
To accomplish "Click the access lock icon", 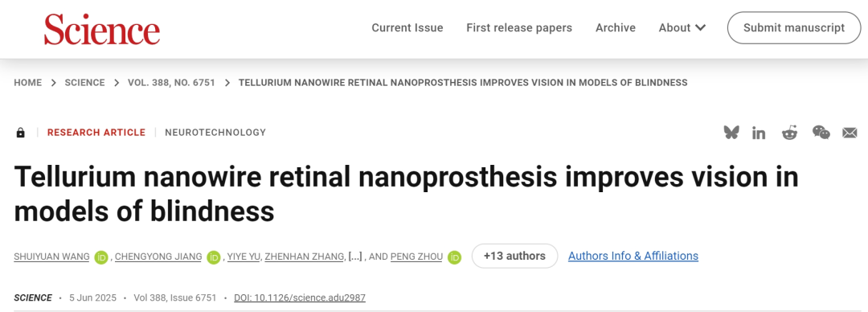I will pyautogui.click(x=20, y=133).
